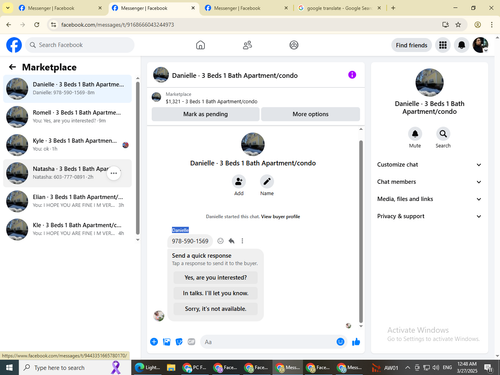This screenshot has width=500, height=375.
Task: Click the Windows taskbar search box
Action: pyautogui.click(x=74, y=368)
